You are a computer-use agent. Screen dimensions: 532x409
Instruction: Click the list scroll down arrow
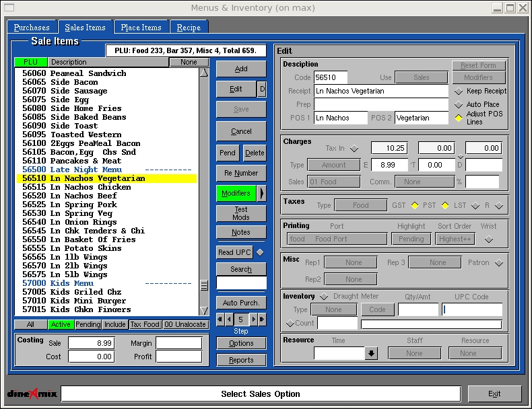(x=204, y=310)
